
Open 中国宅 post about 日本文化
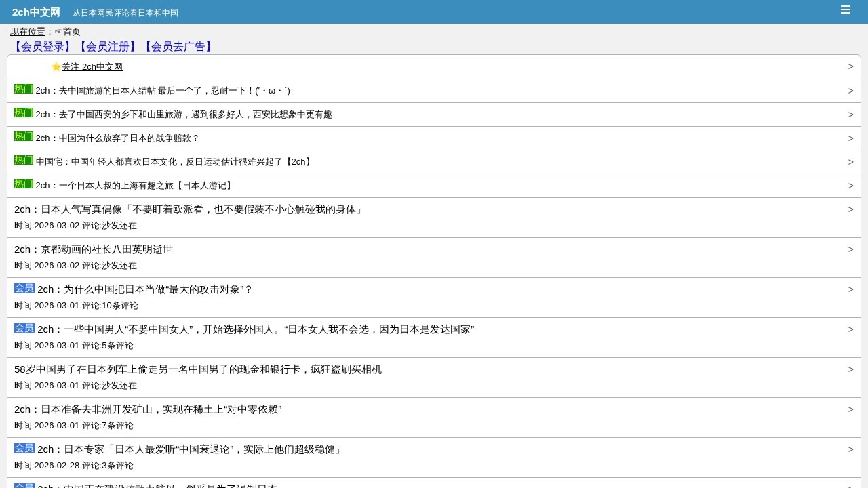175,162
